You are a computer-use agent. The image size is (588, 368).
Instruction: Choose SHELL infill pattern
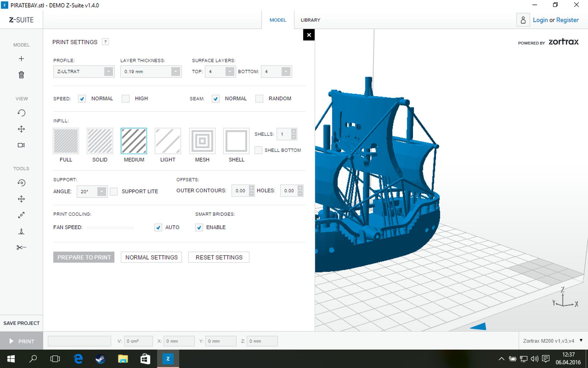[236, 141]
